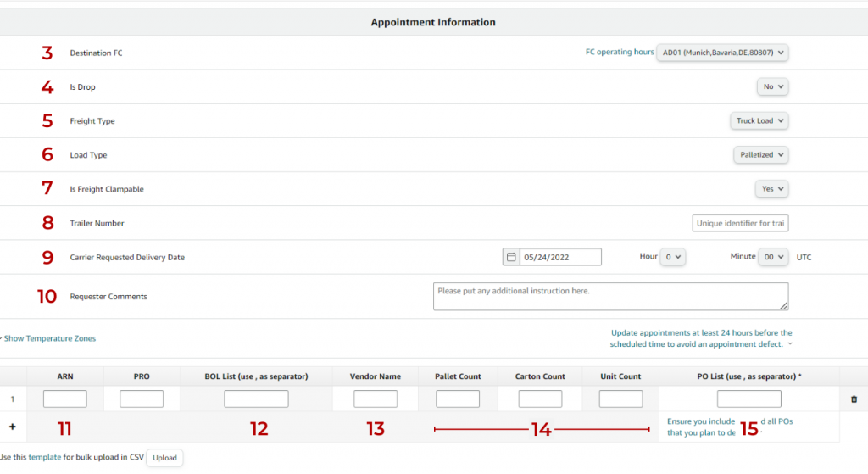Select the Minute dropdown
Image resolution: width=868 pixels, height=474 pixels.
point(773,257)
